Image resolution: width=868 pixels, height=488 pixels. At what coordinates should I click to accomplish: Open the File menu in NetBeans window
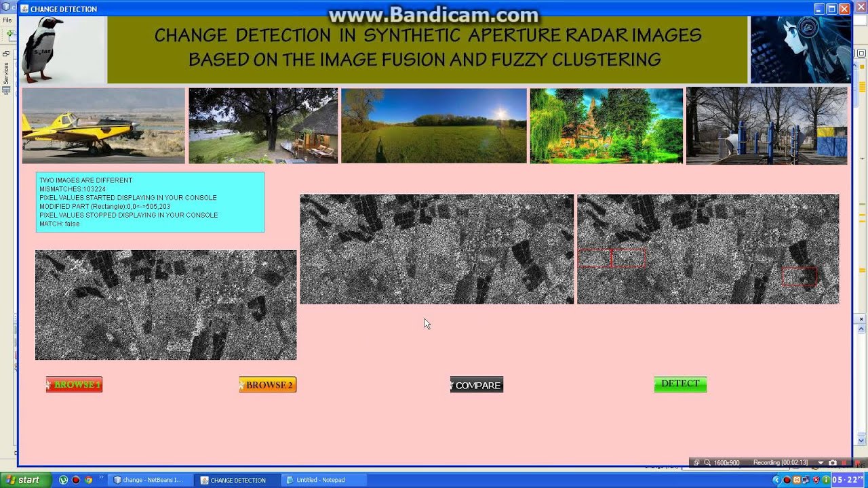7,20
